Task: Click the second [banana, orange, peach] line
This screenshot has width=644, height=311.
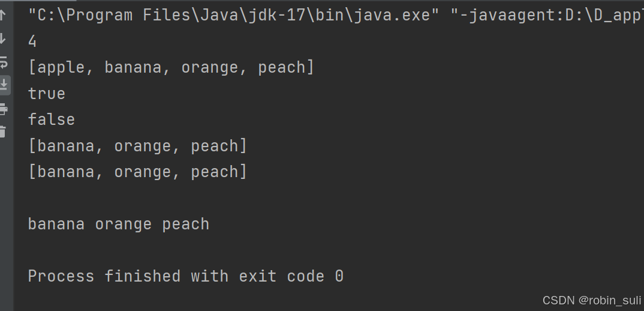Action: click(x=137, y=172)
